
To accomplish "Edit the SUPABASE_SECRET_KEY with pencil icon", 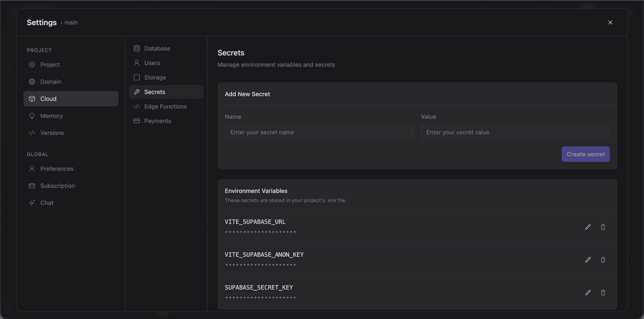I will (588, 293).
